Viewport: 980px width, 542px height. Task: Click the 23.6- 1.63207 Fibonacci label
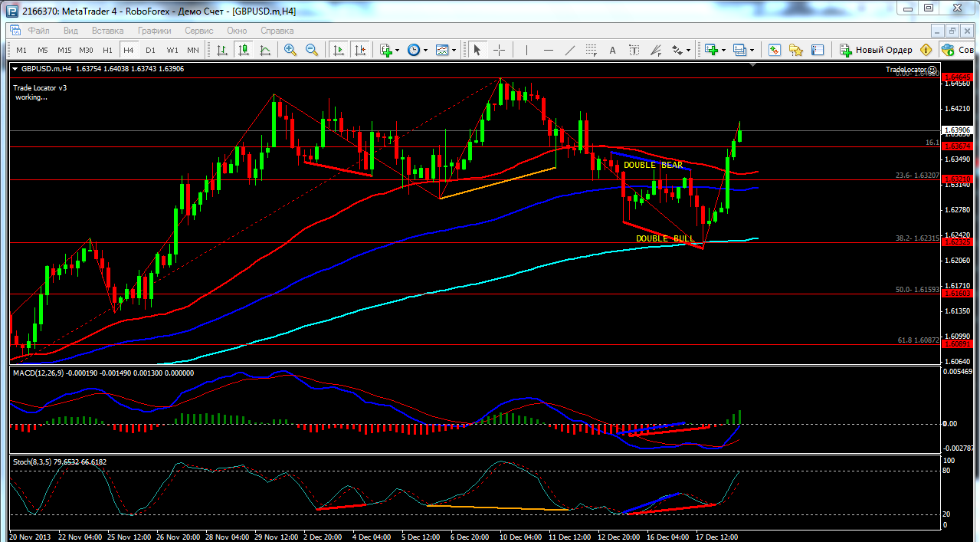[x=917, y=176]
